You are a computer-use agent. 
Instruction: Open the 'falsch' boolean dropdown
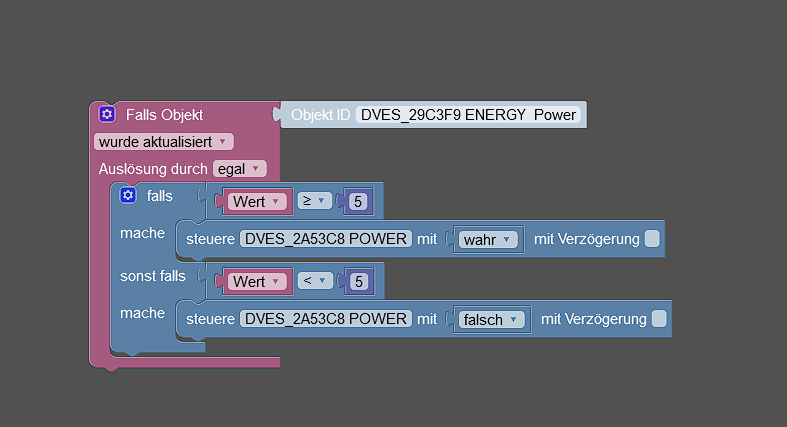click(491, 320)
